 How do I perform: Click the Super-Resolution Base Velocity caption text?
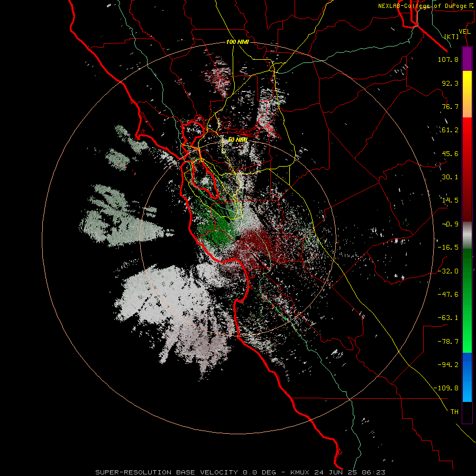pyautogui.click(x=241, y=472)
